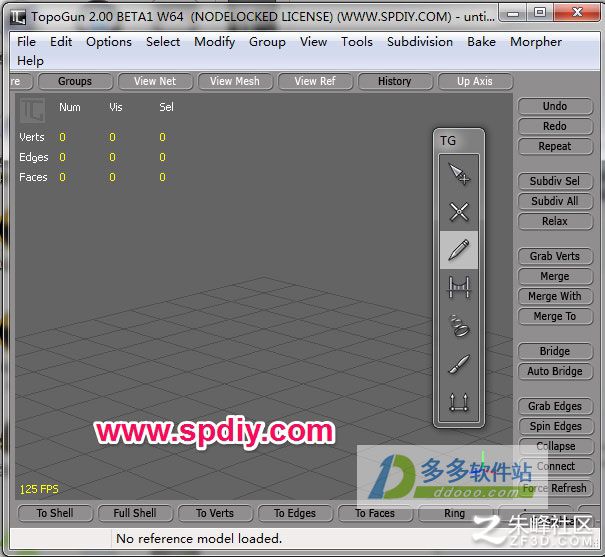605x557 pixels.
Task: Click the Verts row label
Action: tap(32, 137)
